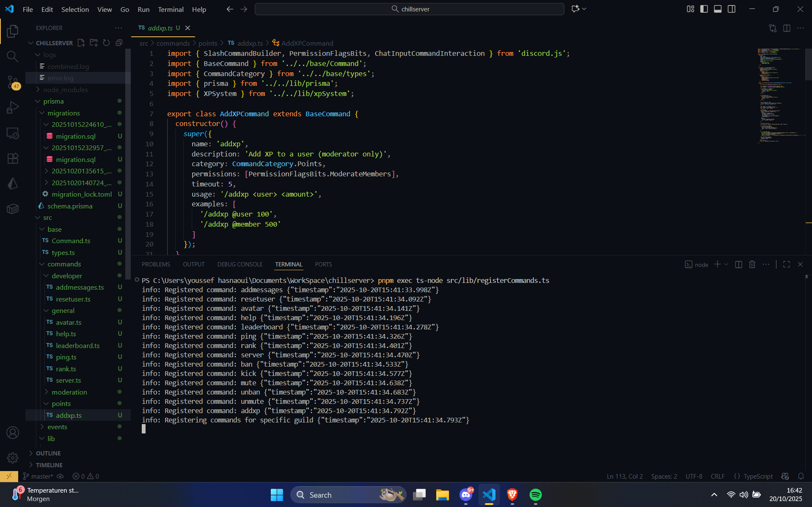Open Source Control view with 47 changes
The width and height of the screenshot is (812, 507).
13,82
